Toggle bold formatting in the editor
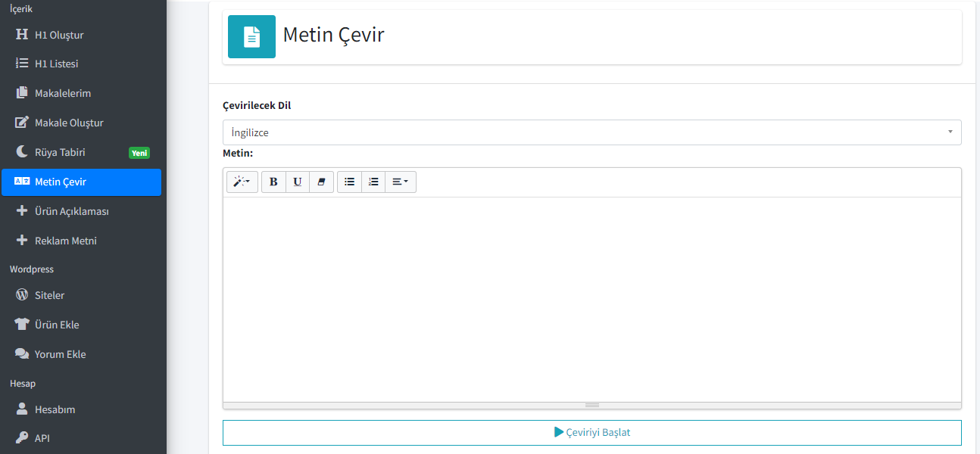 tap(273, 182)
